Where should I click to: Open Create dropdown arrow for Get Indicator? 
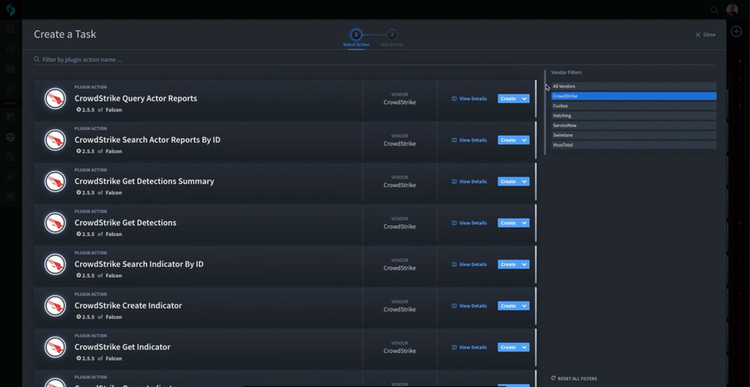click(x=524, y=347)
